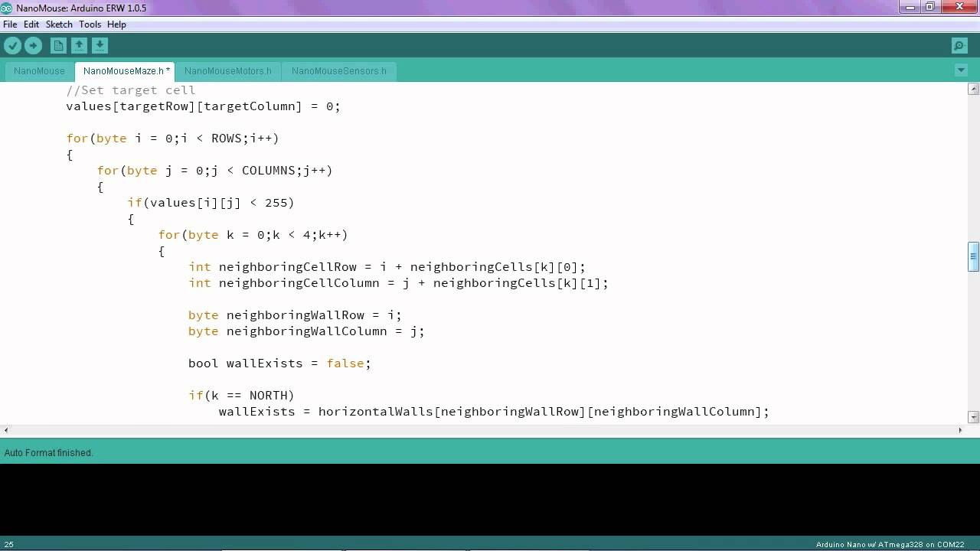Switch to the NanoMouseMotors.h tab
This screenshot has height=551, width=980.
(228, 71)
